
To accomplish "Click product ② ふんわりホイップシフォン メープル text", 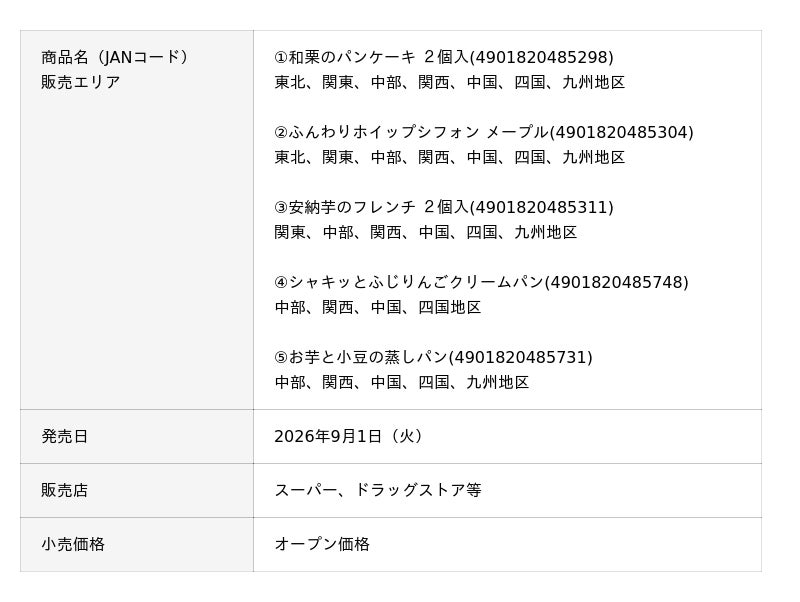I will click(411, 132).
